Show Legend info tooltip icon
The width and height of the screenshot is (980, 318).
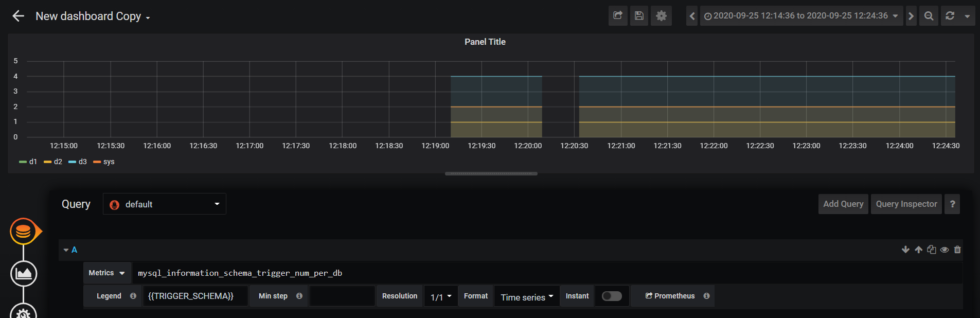tap(133, 296)
